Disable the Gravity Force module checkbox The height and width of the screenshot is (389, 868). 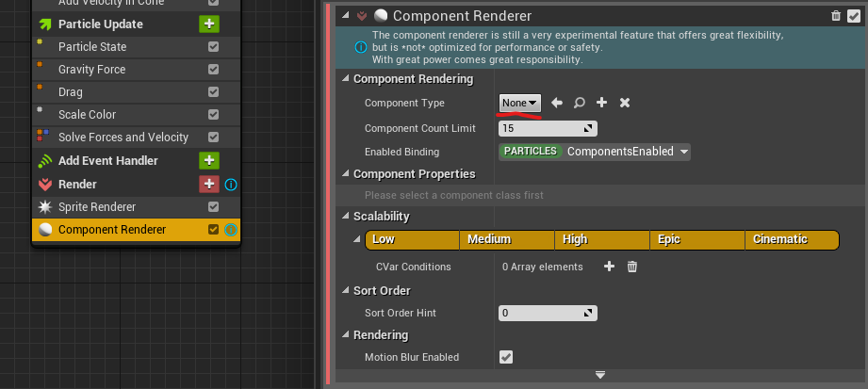tap(213, 70)
